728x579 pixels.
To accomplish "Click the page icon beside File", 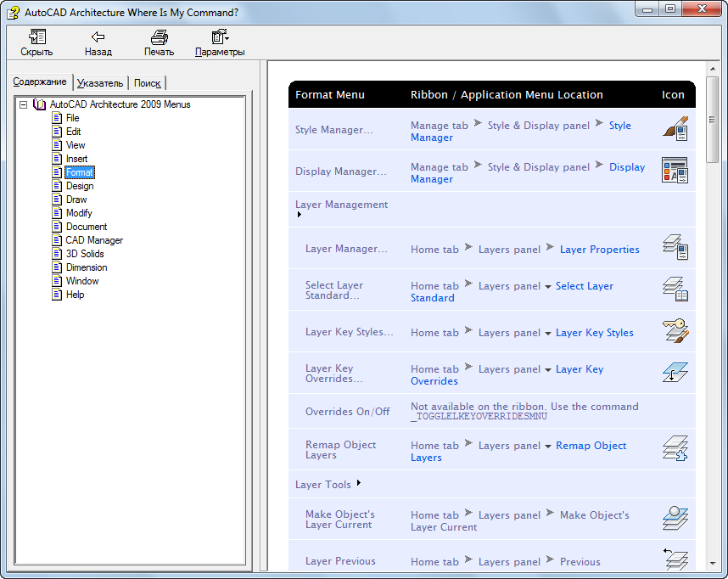I will [x=57, y=118].
